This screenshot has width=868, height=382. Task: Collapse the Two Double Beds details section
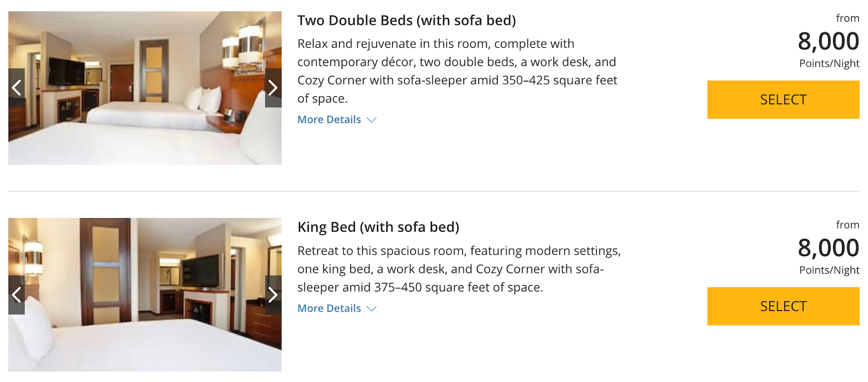pyautogui.click(x=329, y=119)
